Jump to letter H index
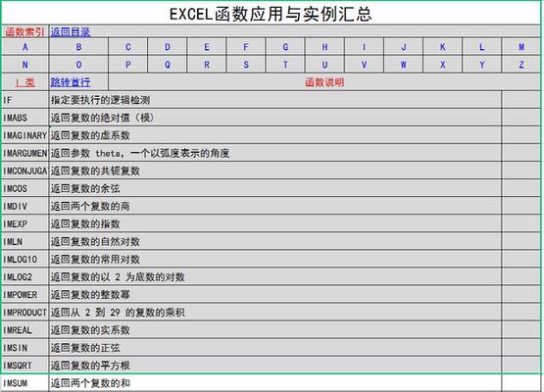 pyautogui.click(x=324, y=47)
